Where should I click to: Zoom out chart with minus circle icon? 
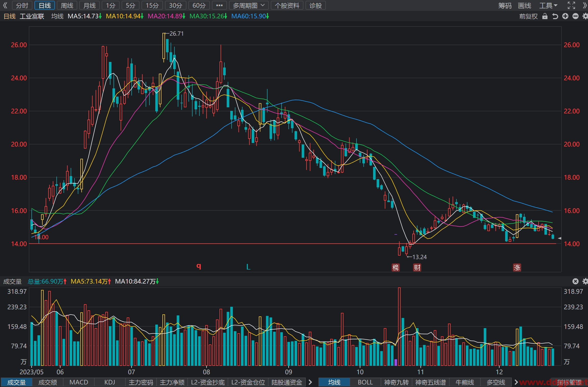point(576,16)
